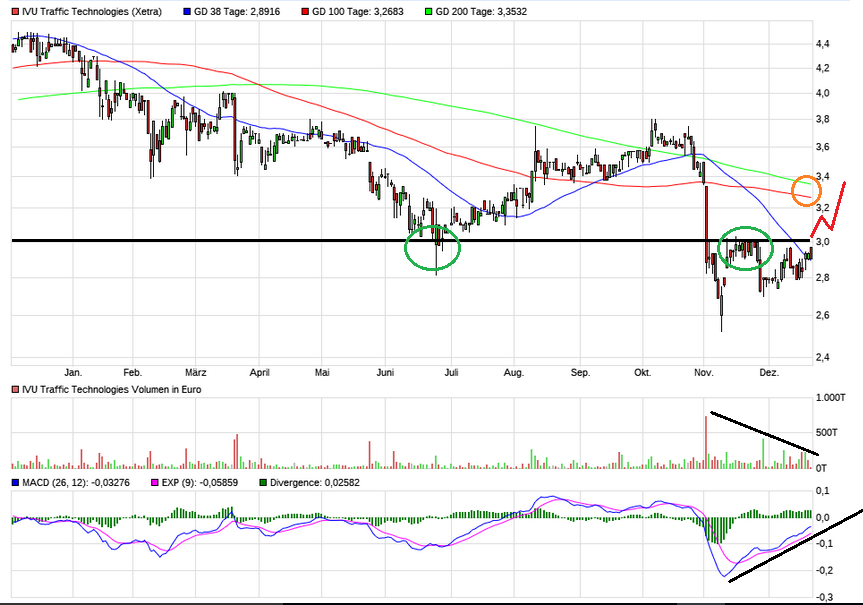Click the 'Aug.' month label on axis
This screenshot has height=605, width=863.
click(x=514, y=373)
